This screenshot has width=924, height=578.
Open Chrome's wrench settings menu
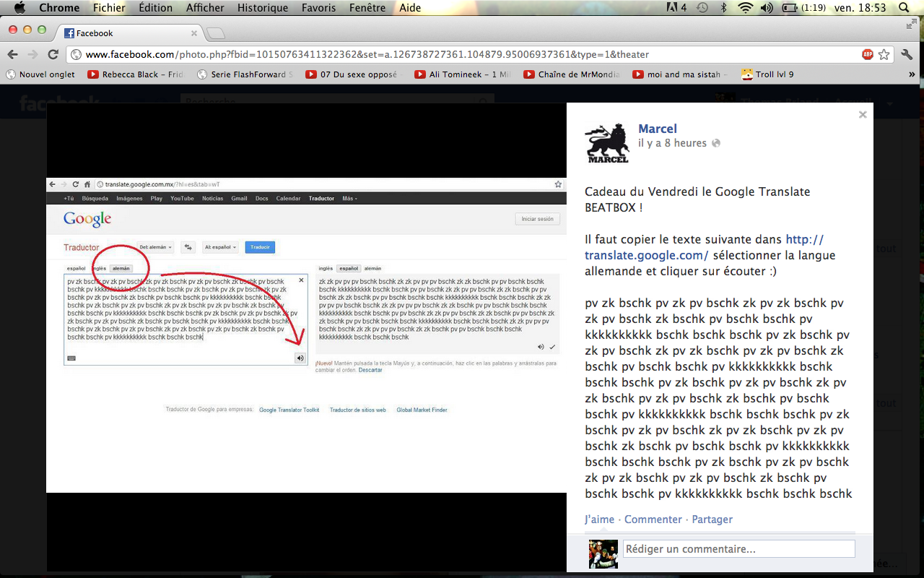pyautogui.click(x=907, y=54)
